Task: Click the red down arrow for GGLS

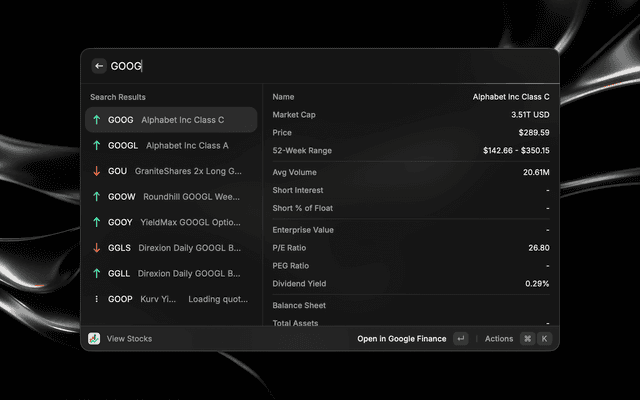Action: (96, 248)
